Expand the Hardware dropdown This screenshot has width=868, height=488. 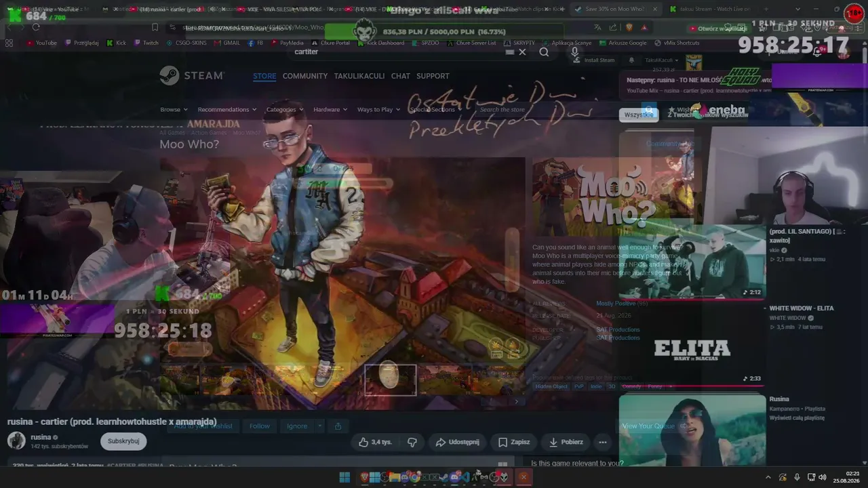(x=330, y=110)
